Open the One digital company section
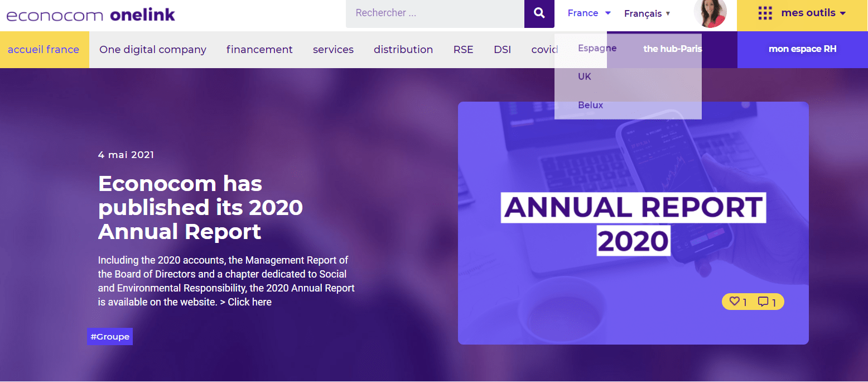868x382 pixels. [153, 49]
